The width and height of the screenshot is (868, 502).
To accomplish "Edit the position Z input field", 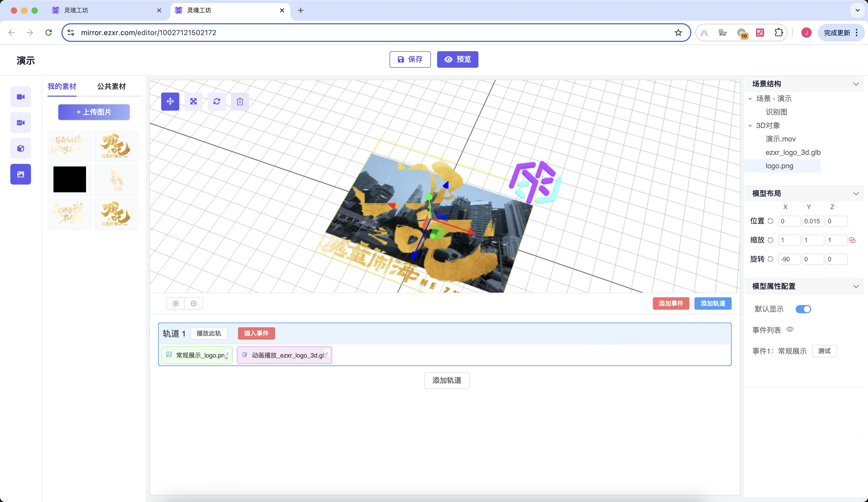I will (x=836, y=221).
